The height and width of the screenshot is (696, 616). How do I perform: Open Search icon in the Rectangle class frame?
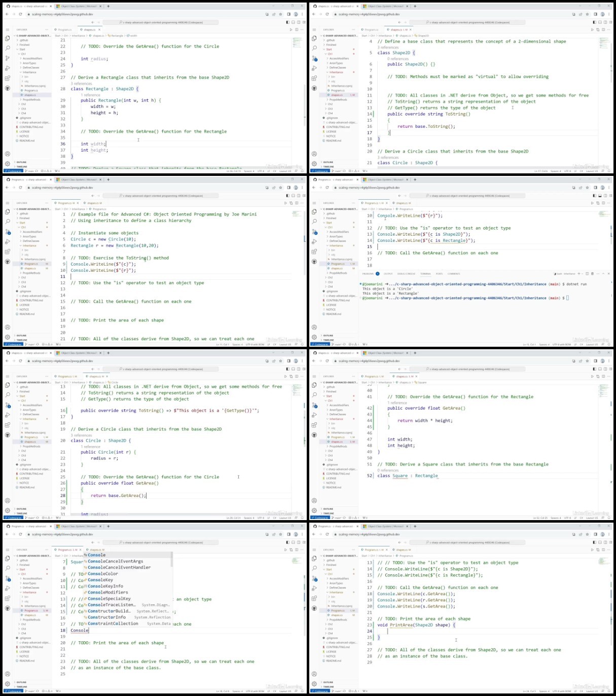8,48
